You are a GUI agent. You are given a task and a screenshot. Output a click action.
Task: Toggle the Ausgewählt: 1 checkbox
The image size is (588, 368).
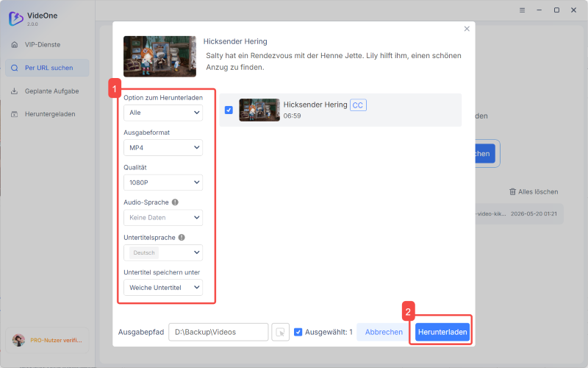[x=298, y=332]
